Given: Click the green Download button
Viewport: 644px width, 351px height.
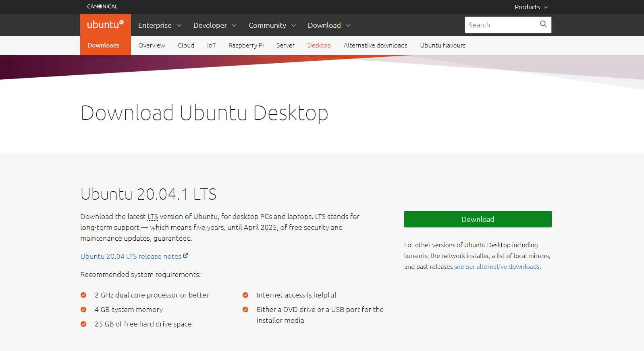Looking at the screenshot, I should (478, 219).
